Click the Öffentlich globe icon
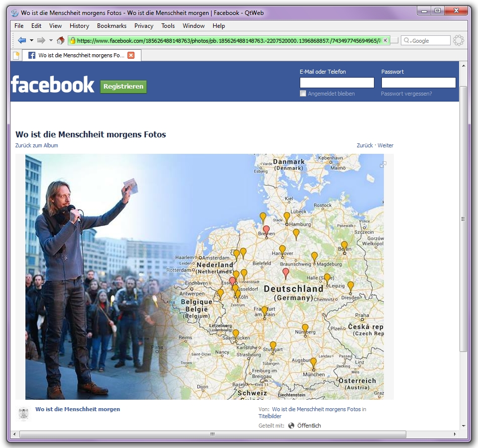 point(291,426)
